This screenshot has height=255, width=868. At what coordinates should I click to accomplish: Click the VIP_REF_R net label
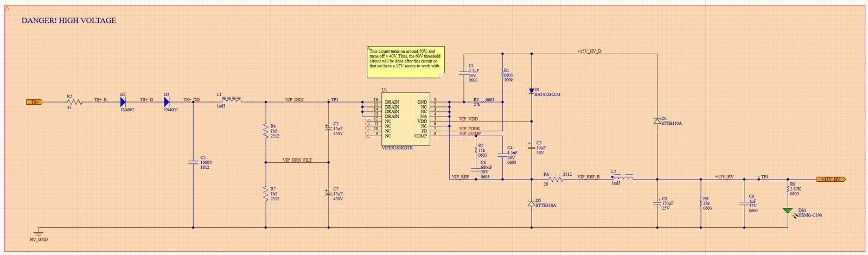589,177
